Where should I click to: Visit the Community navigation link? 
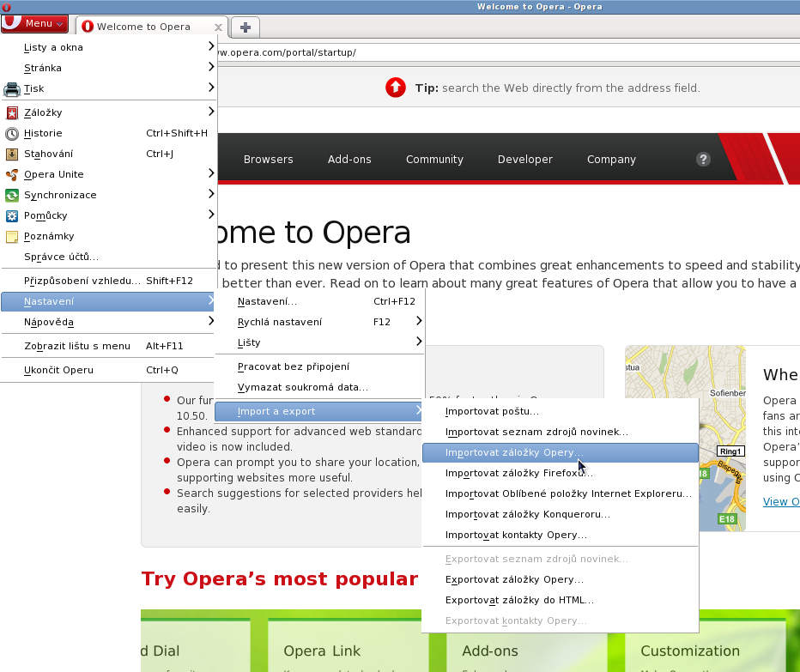[434, 159]
